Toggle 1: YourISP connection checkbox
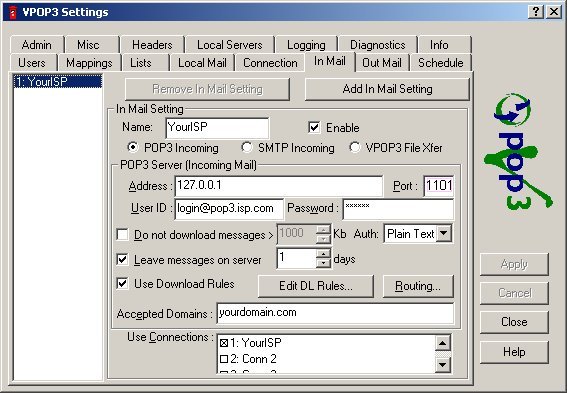Screen dimensions: 567x393 point(224,343)
